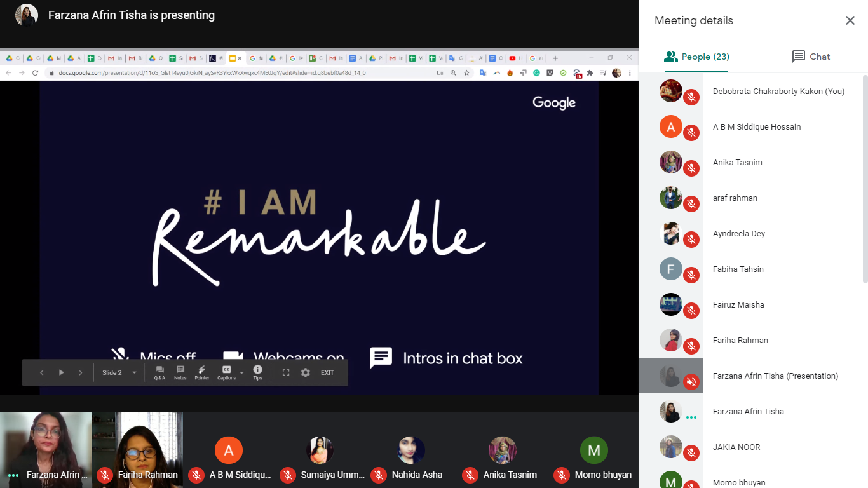Click the three dots beside Farzana Afrin Tisha
Viewport: 868px width, 488px height.
(691, 417)
